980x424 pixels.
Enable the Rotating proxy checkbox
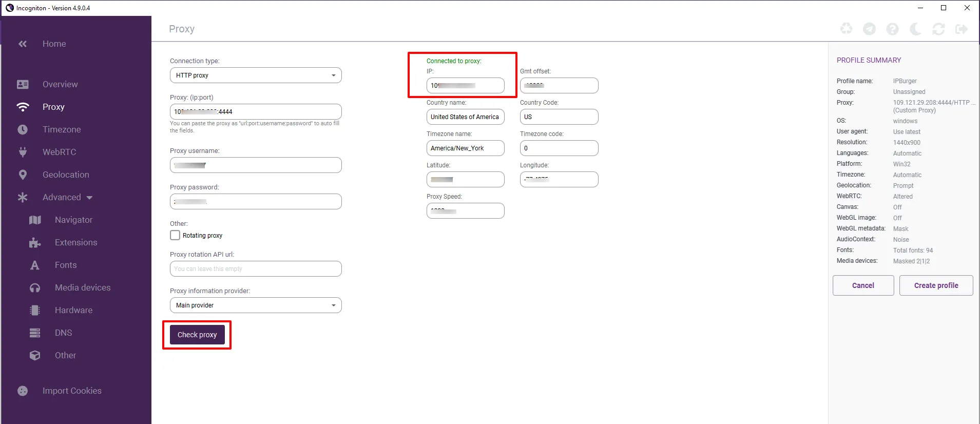click(175, 235)
